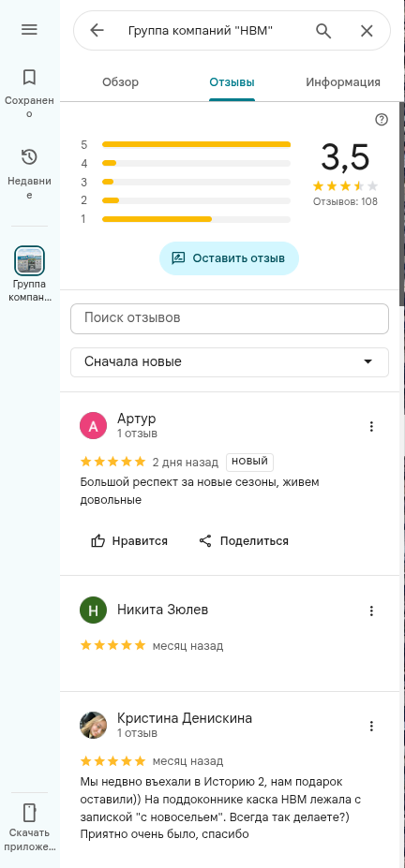Open the Группа компаний thumbnail in sidebar
The width and height of the screenshot is (405, 868).
pyautogui.click(x=29, y=260)
